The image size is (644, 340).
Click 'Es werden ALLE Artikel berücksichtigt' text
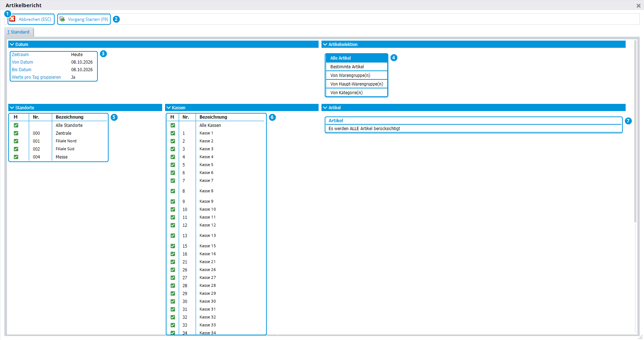[364, 129]
